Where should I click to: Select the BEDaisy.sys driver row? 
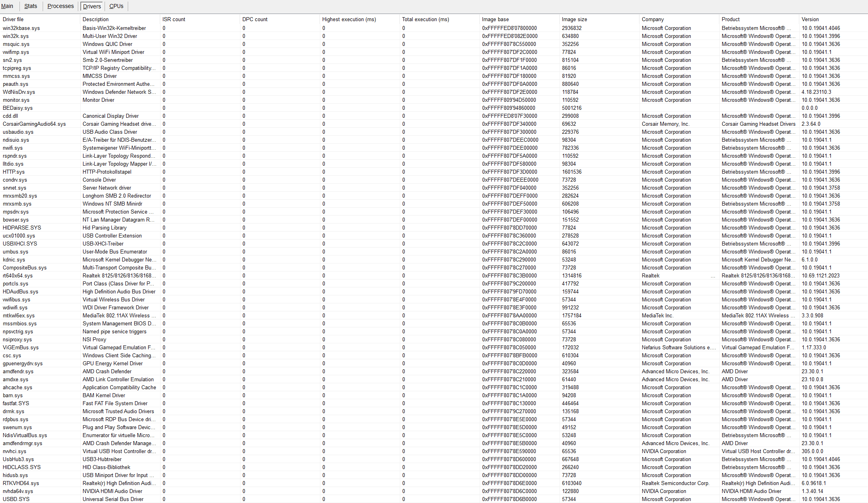coord(18,108)
